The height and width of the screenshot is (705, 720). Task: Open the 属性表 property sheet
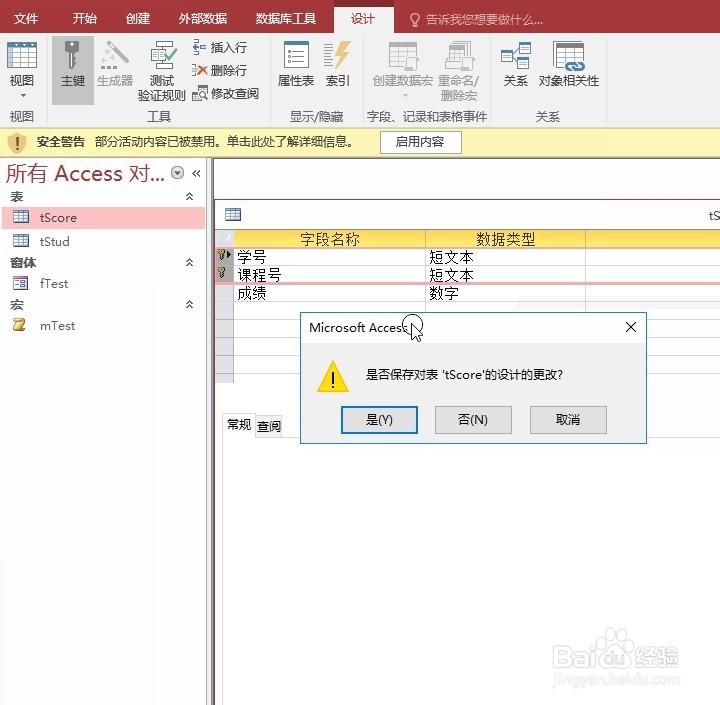point(296,64)
